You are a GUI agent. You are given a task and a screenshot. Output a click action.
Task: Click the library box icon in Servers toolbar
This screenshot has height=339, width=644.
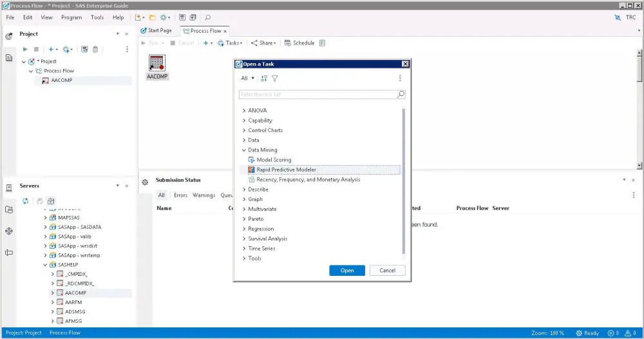point(51,201)
